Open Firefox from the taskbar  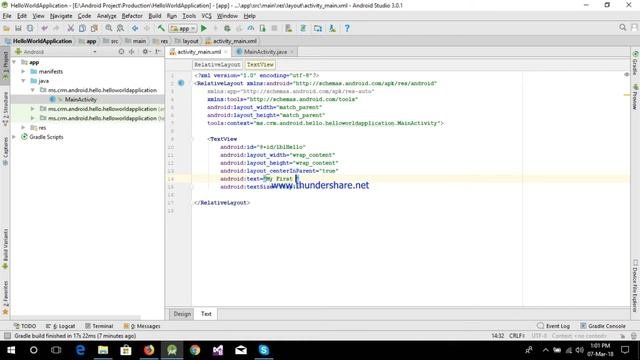tap(149, 350)
